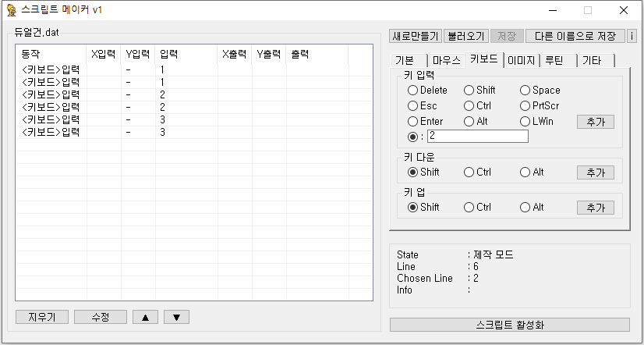
Task: Click the 스크립트 활성화 button
Action: [x=510, y=325]
